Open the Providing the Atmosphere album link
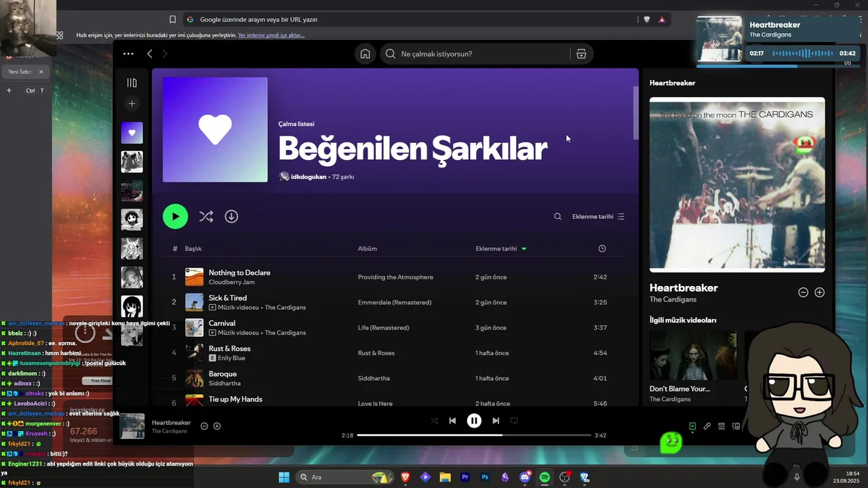Viewport: 868px width, 488px height. tap(395, 277)
